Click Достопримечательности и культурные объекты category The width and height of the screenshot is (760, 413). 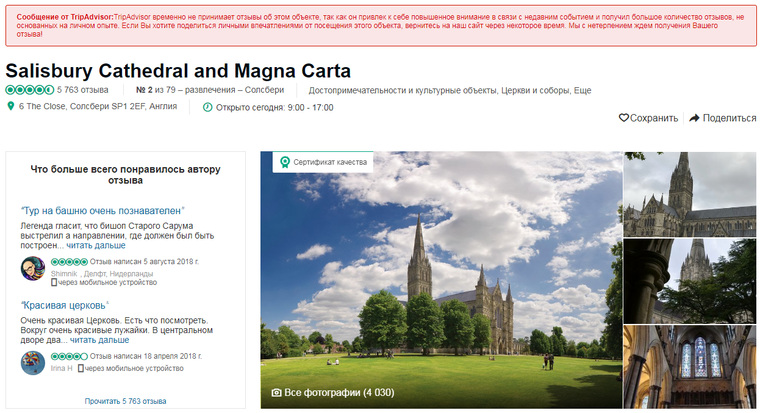403,90
